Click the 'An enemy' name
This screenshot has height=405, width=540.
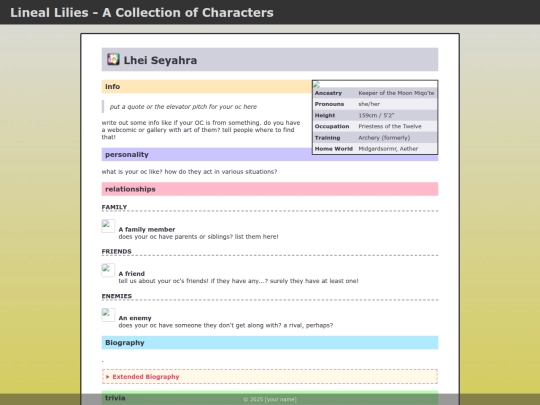point(135,318)
